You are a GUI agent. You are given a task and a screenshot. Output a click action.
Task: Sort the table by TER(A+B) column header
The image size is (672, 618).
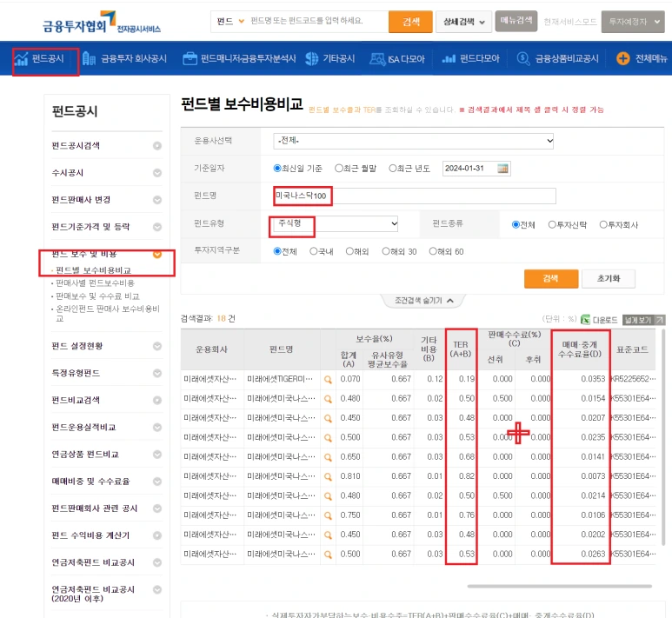tap(461, 349)
